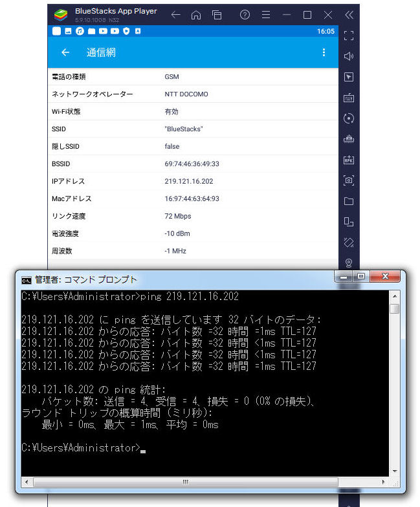Viewport: 420px width, 507px height.
Task: Select the -10 dBm signal strength value
Action: coord(177,233)
